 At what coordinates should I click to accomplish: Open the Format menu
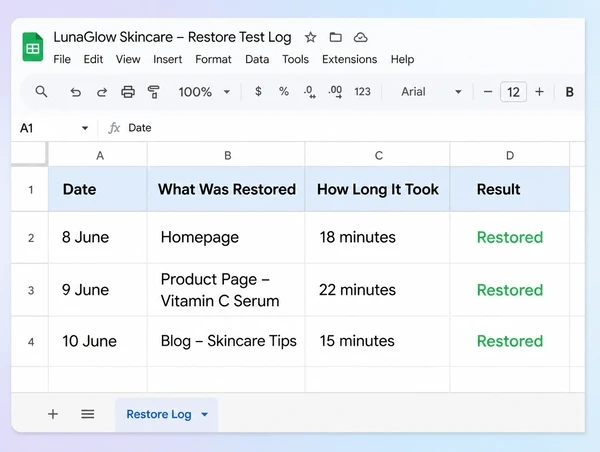(213, 59)
